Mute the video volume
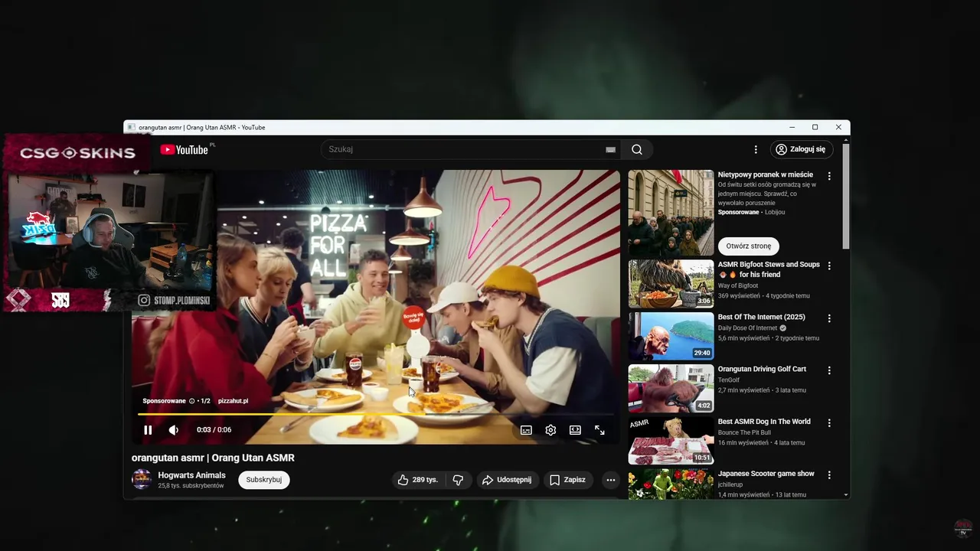Viewport: 980px width, 551px height. (174, 430)
